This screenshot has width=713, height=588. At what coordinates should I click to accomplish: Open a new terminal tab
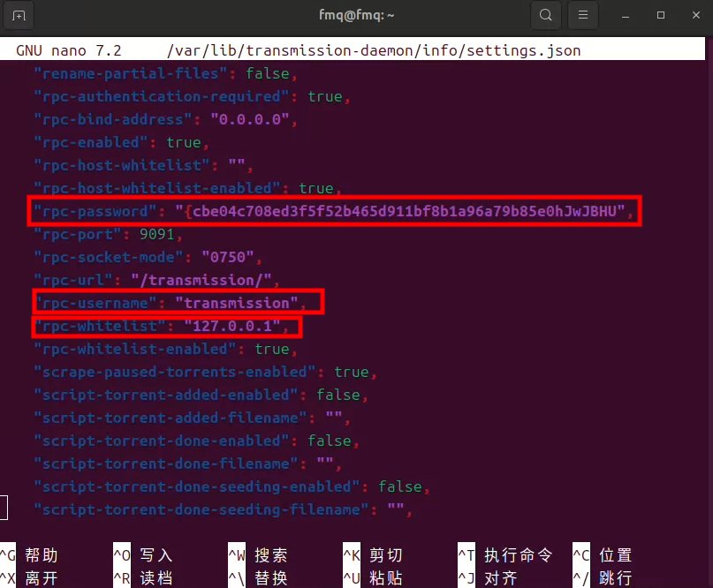tap(19, 15)
